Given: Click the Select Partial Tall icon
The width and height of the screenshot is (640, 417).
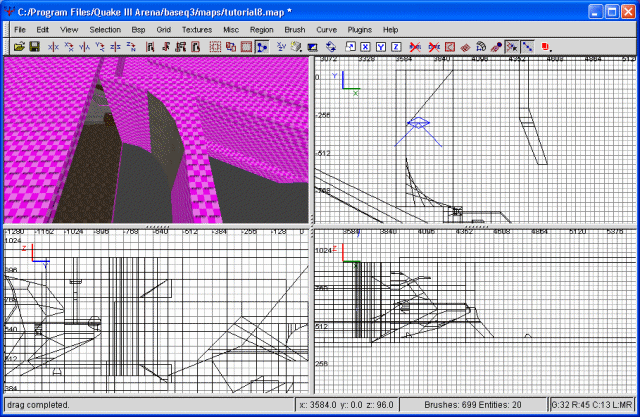Looking at the screenshot, I should [x=180, y=47].
